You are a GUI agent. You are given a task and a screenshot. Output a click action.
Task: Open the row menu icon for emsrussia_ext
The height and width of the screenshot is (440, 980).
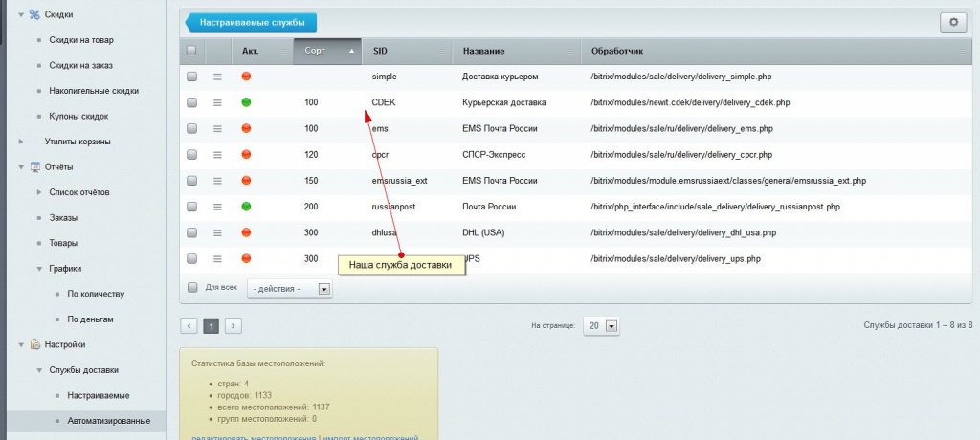click(217, 181)
